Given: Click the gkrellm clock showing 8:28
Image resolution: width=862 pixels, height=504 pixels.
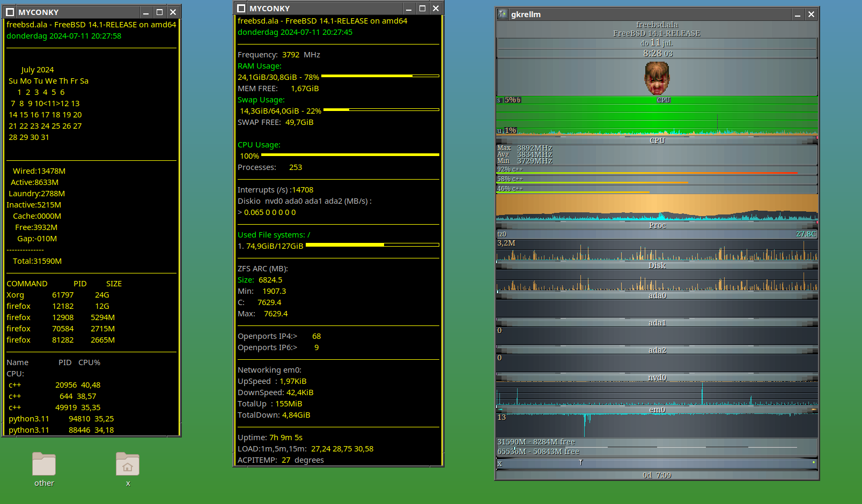Looking at the screenshot, I should pos(658,53).
